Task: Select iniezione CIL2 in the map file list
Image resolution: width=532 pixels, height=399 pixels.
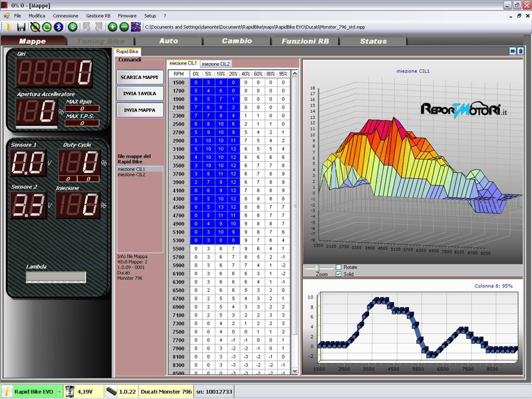Action: point(132,175)
